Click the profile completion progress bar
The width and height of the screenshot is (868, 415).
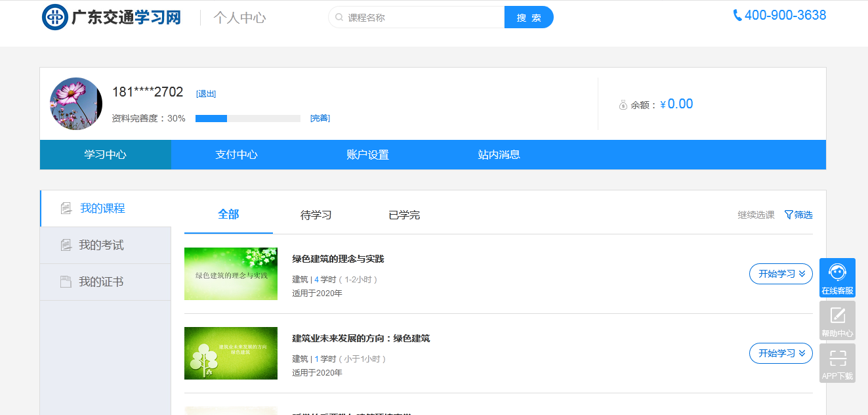point(247,119)
